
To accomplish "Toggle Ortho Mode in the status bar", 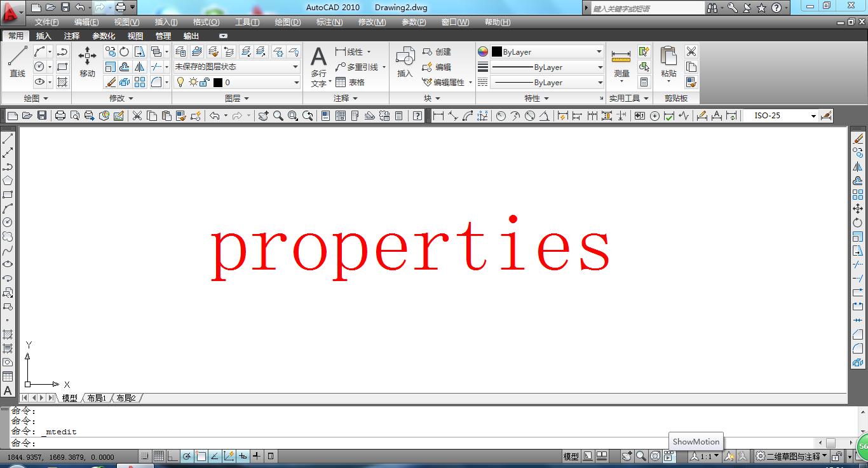I will tap(173, 456).
